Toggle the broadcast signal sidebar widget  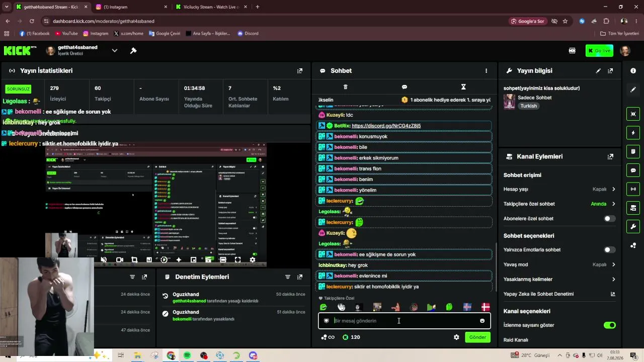633,189
